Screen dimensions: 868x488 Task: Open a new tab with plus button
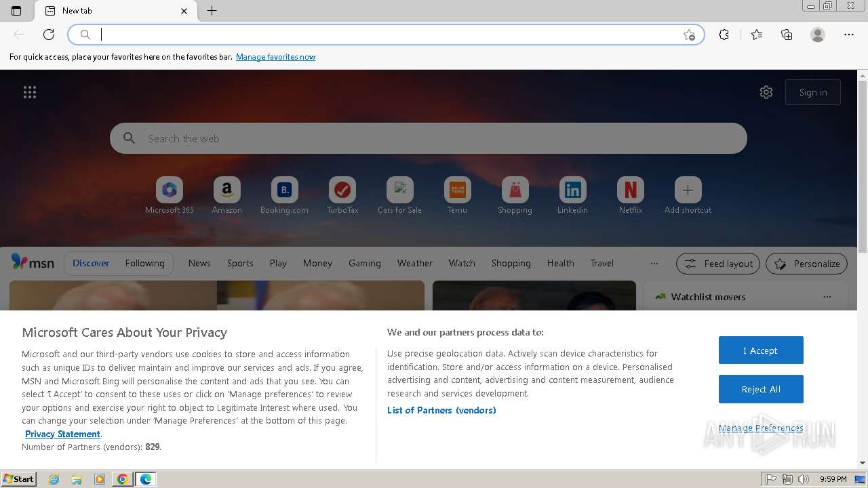coord(212,11)
